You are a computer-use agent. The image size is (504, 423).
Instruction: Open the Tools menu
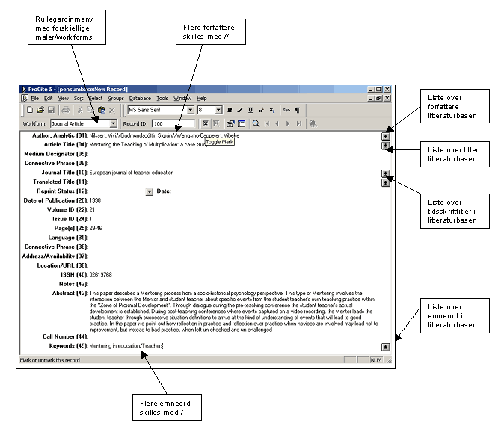[162, 99]
